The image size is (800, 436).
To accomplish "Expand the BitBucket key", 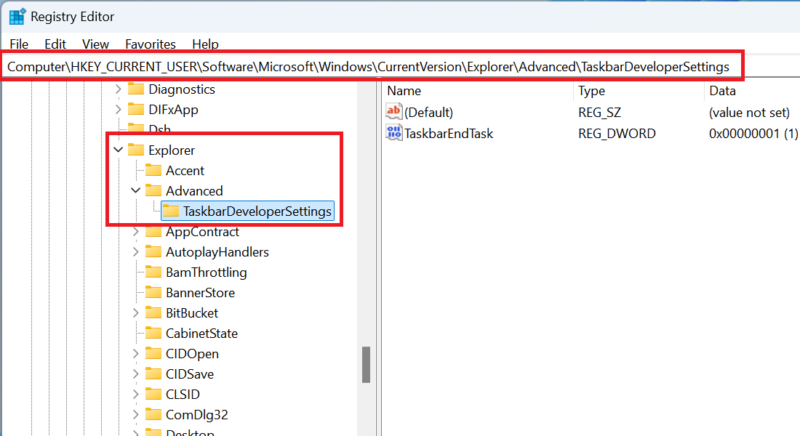I will coord(136,313).
